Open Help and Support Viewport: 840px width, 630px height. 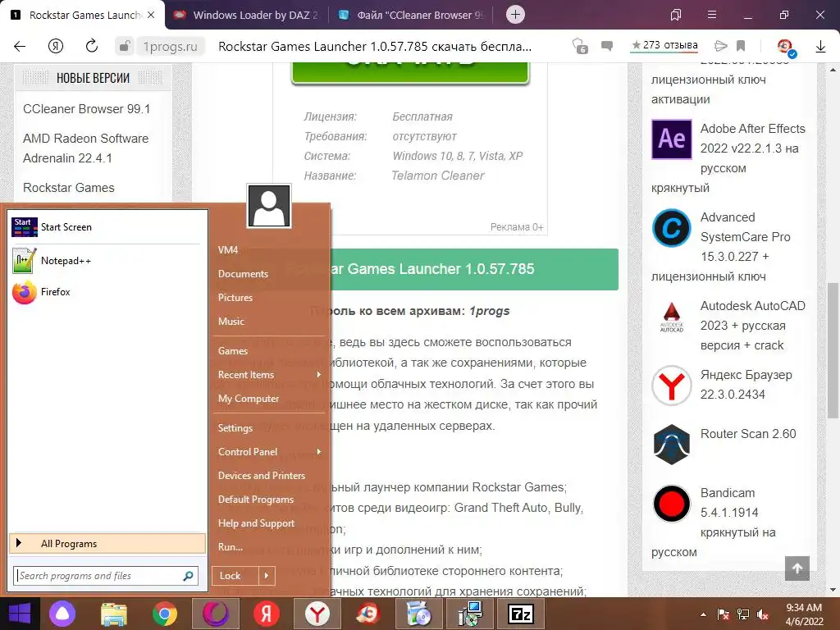coord(256,523)
